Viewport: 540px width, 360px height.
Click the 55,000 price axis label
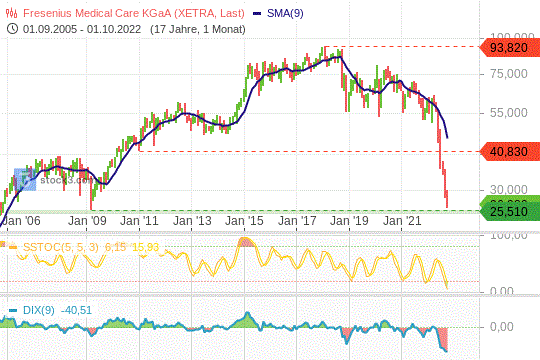coord(508,113)
